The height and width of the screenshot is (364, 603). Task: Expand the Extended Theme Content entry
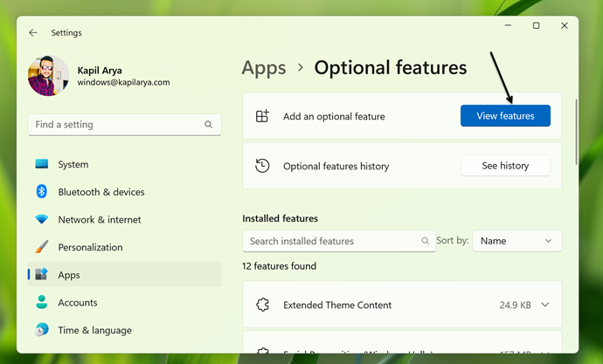[x=544, y=306]
